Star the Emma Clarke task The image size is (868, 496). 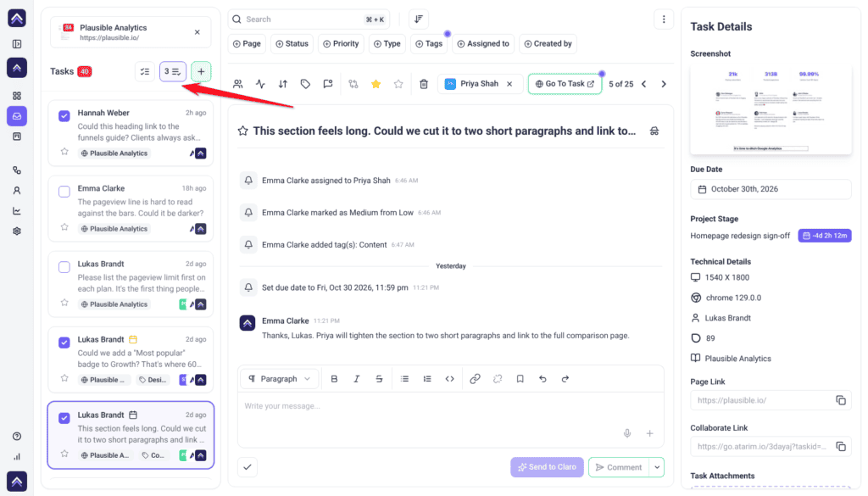click(x=64, y=227)
